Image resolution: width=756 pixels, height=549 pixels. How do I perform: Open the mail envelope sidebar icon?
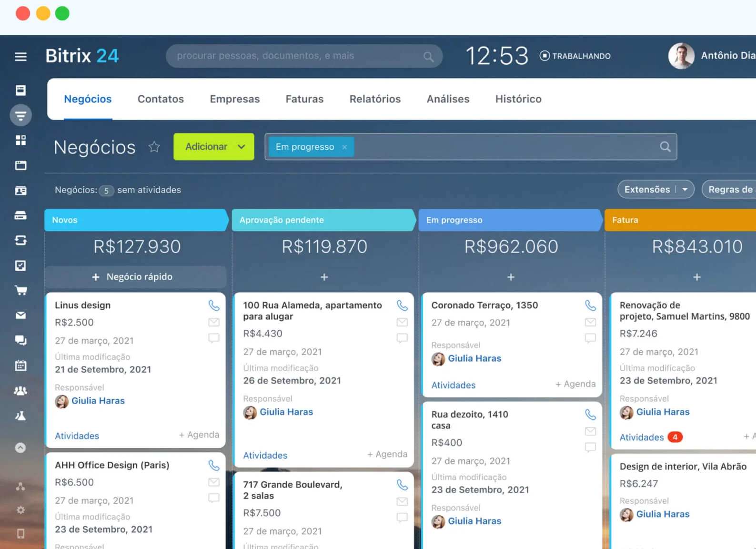pos(20,315)
